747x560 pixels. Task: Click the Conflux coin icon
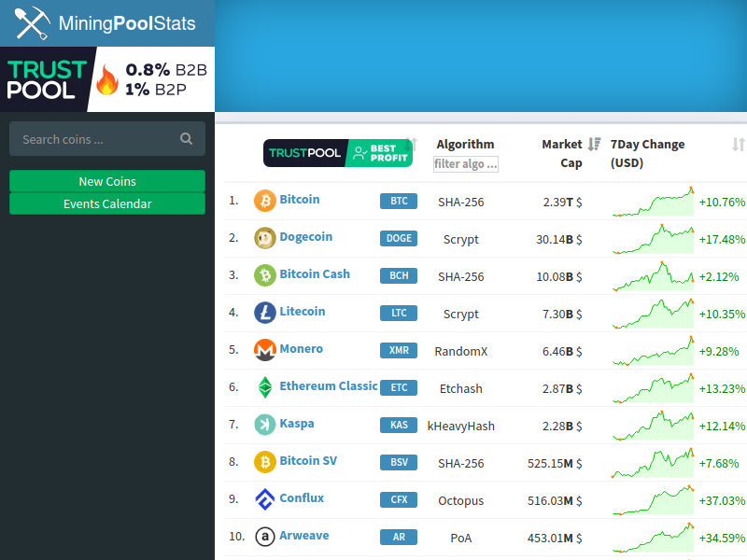tap(265, 499)
